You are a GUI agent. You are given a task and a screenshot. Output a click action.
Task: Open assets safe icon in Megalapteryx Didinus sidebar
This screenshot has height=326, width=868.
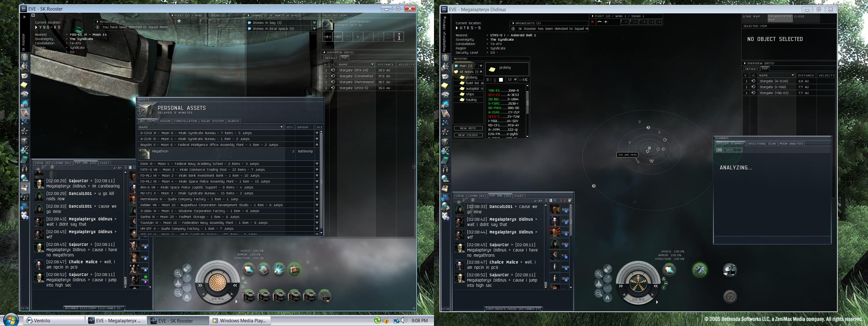(445, 142)
